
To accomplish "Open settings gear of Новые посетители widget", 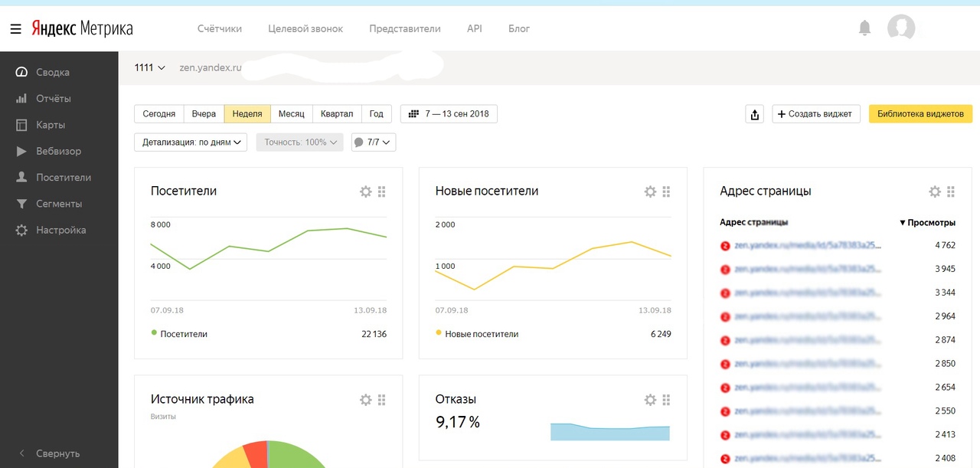I will [650, 191].
